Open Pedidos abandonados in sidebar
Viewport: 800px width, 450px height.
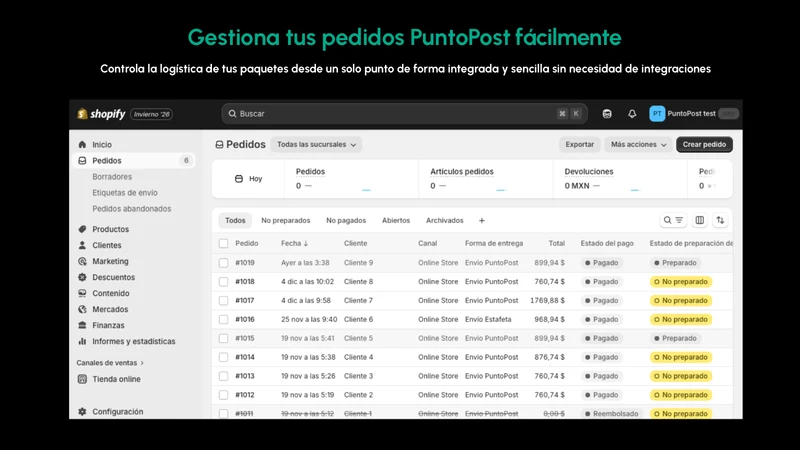[x=132, y=209]
